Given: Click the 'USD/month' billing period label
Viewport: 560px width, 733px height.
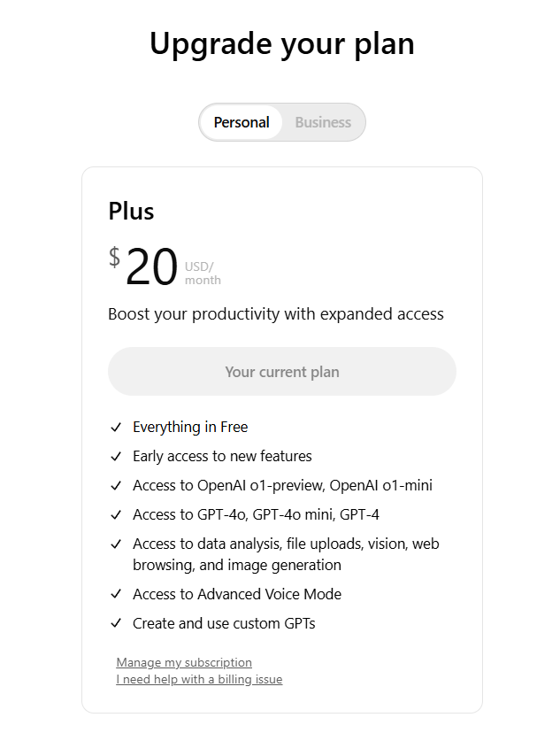Looking at the screenshot, I should [x=203, y=273].
